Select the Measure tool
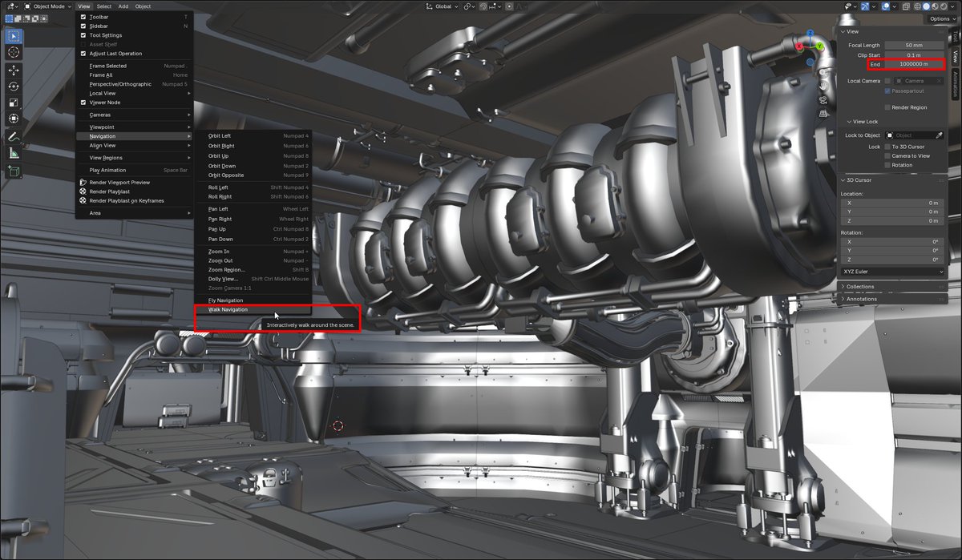The width and height of the screenshot is (962, 560). point(14,153)
